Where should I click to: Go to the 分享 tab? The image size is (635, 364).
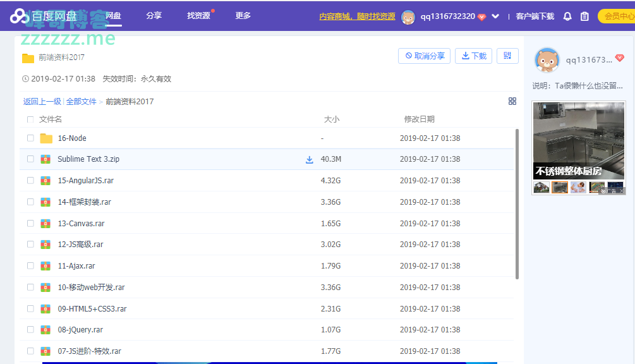pyautogui.click(x=154, y=16)
